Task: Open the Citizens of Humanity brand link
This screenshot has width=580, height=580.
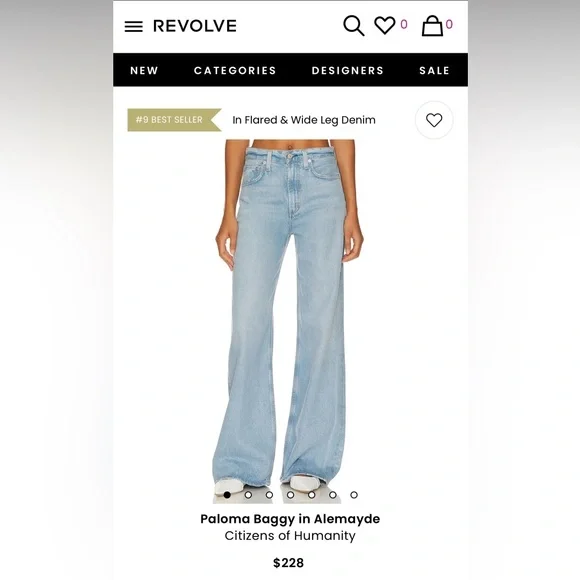Action: tap(290, 535)
